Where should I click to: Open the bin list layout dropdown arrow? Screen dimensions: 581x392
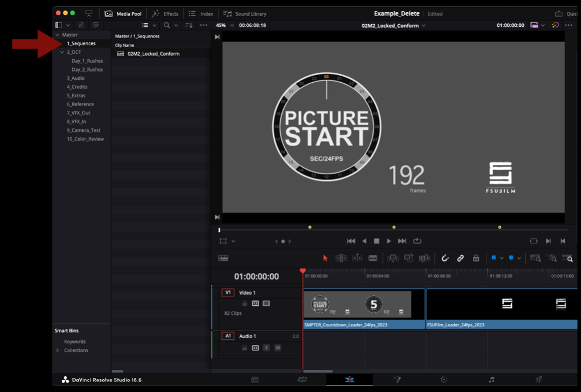point(68,25)
